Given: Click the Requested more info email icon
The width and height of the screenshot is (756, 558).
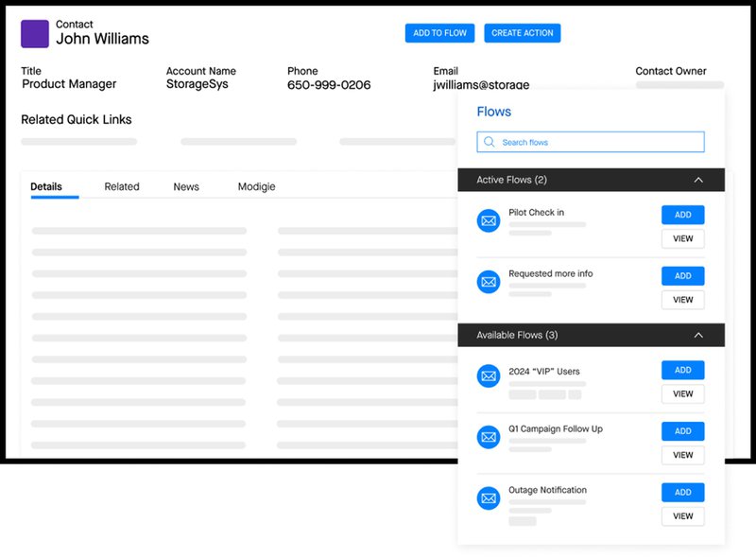Looking at the screenshot, I should pyautogui.click(x=489, y=282).
